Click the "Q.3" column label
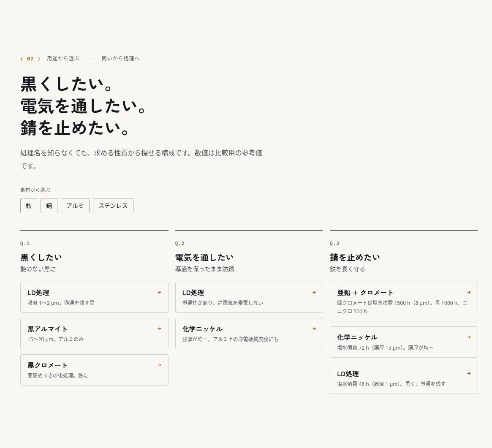Screen dimensions: 492x448 (x=334, y=244)
